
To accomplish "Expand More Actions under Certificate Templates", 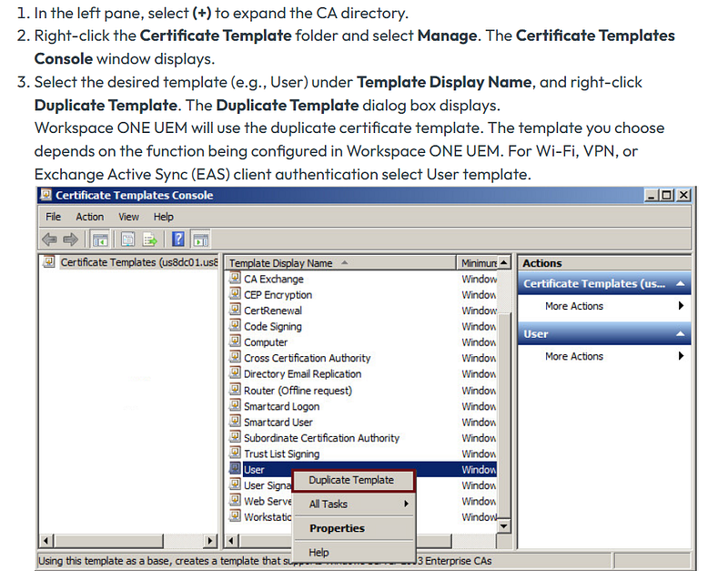I will 604,306.
